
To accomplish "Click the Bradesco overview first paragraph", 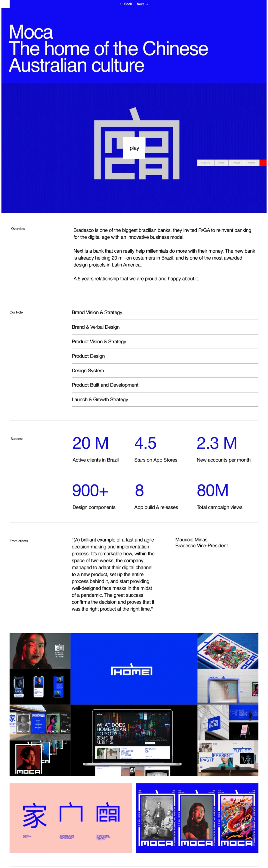I will (162, 233).
